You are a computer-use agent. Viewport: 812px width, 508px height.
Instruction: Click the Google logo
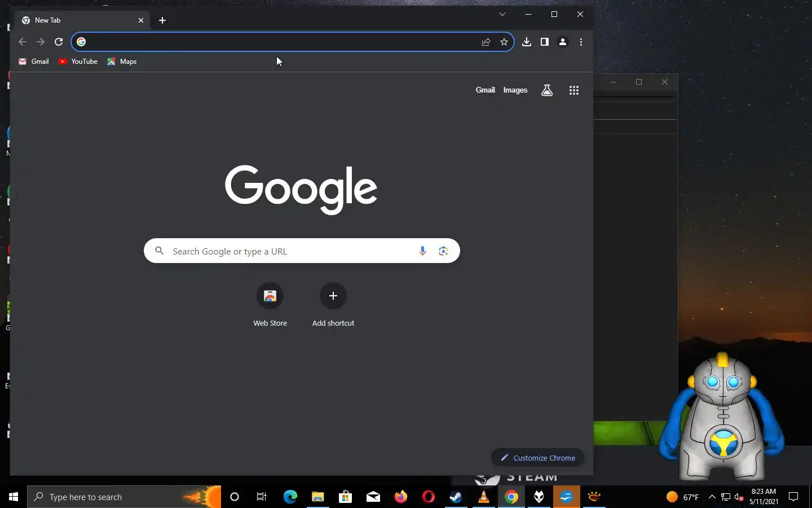coord(301,189)
